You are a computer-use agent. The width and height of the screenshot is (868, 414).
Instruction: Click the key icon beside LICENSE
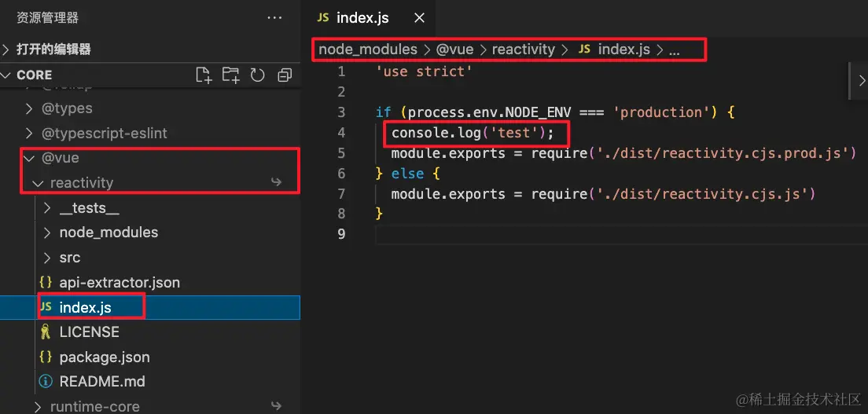pos(46,332)
